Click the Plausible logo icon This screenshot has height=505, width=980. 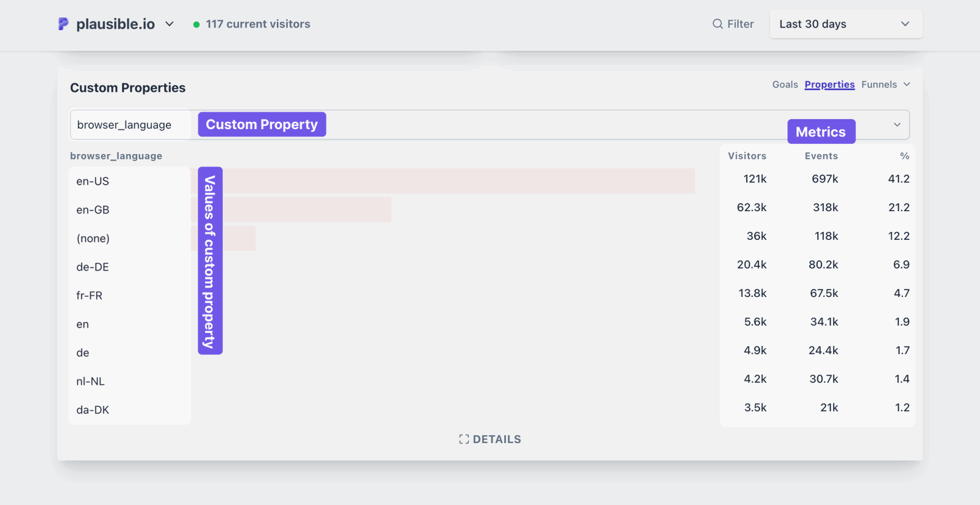coord(63,24)
